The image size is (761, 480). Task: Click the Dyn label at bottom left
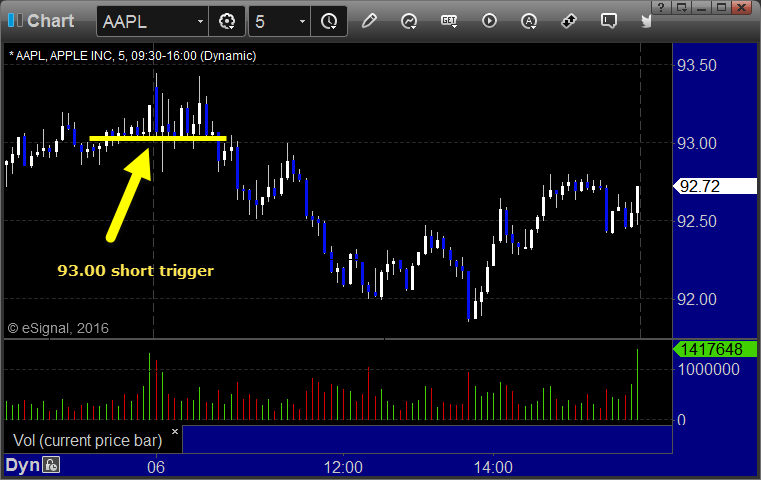[22, 465]
